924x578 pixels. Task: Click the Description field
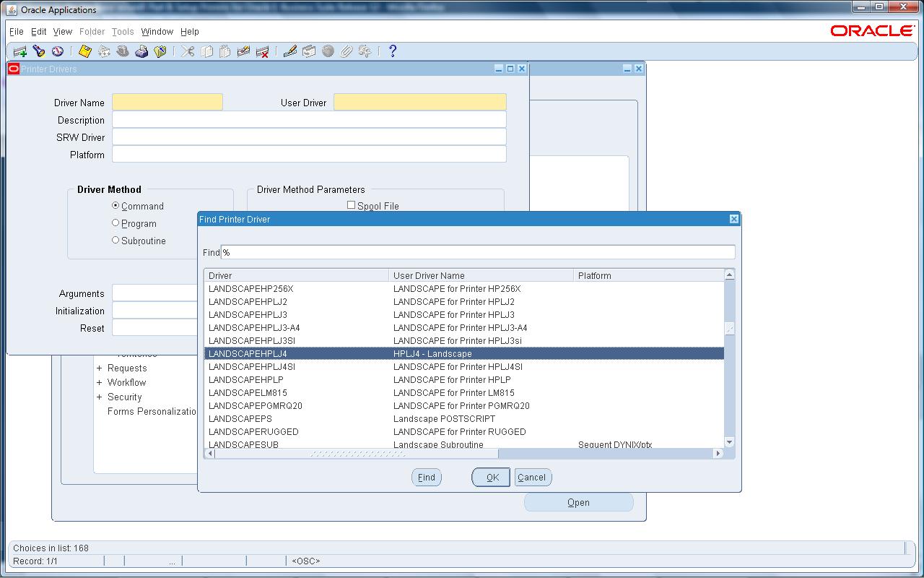click(309, 120)
